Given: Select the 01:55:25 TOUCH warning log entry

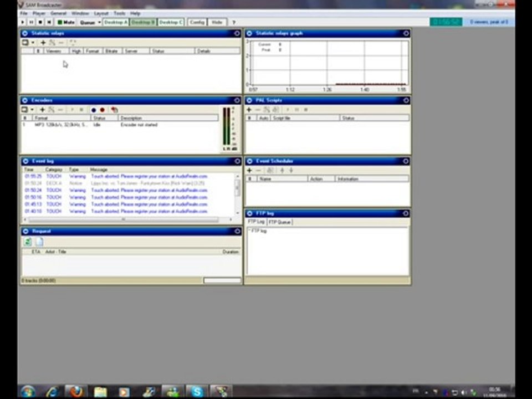Looking at the screenshot, I should click(128, 176).
